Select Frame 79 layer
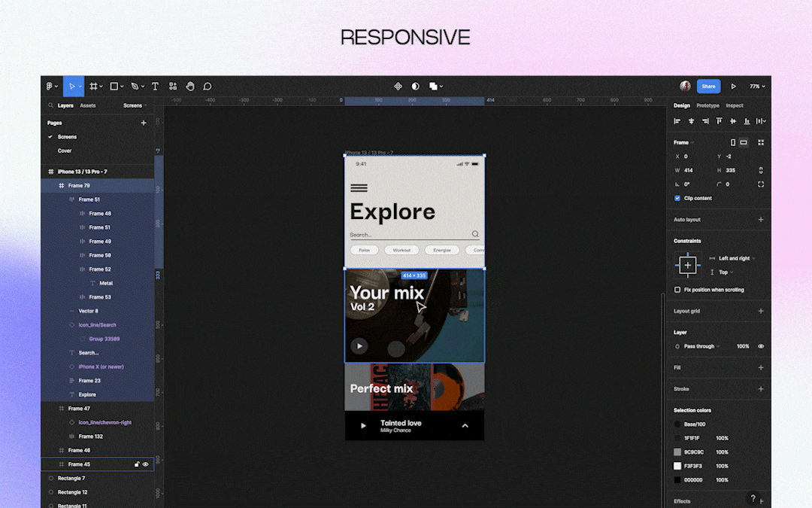The width and height of the screenshot is (812, 508). 97,186
